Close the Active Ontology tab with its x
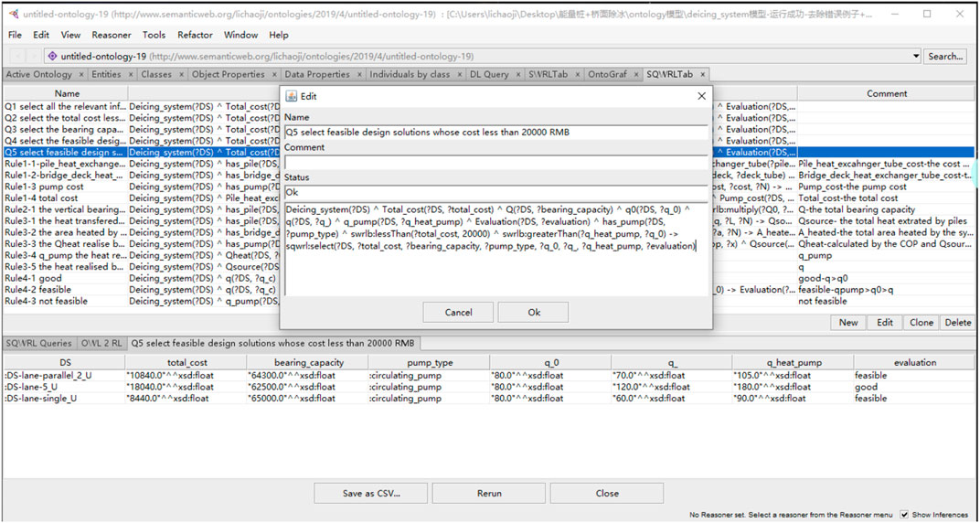The height and width of the screenshot is (523, 980). tap(81, 74)
